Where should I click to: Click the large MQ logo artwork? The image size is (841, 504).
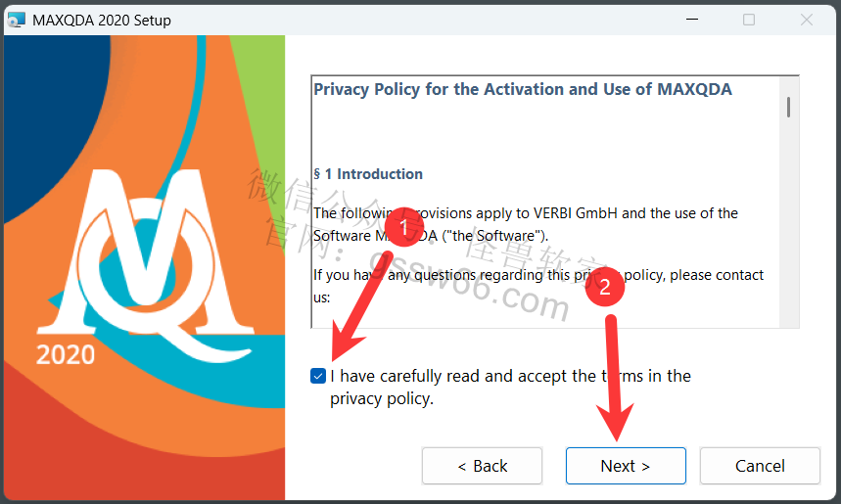coord(145,262)
